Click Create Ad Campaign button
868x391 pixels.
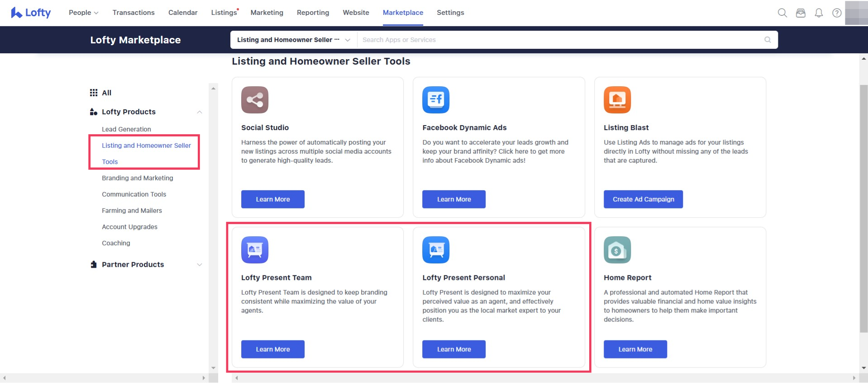[643, 199]
